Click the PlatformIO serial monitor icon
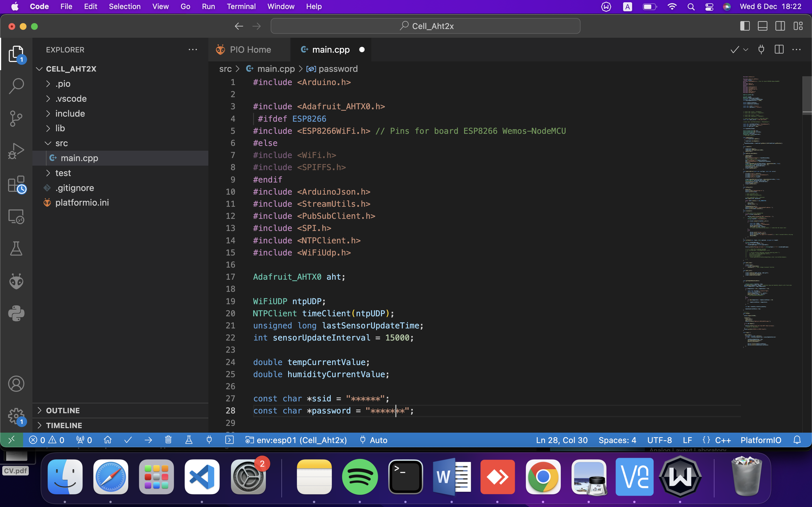 (x=209, y=440)
